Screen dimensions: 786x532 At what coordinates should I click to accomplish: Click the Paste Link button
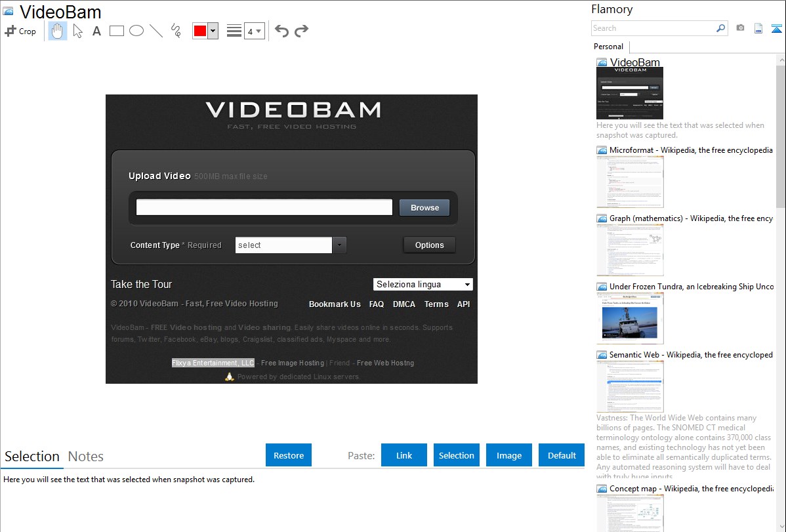[404, 455]
